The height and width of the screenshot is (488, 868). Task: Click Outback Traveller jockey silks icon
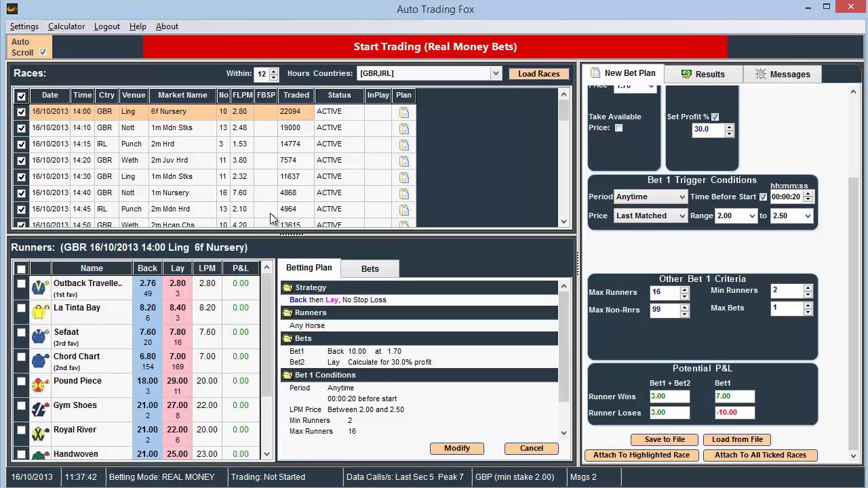tap(40, 288)
